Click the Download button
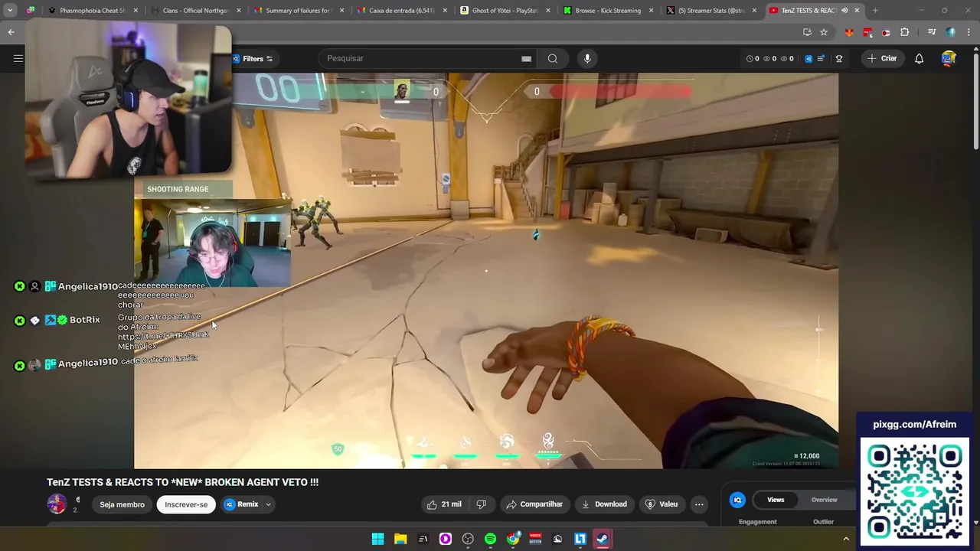 (x=604, y=504)
